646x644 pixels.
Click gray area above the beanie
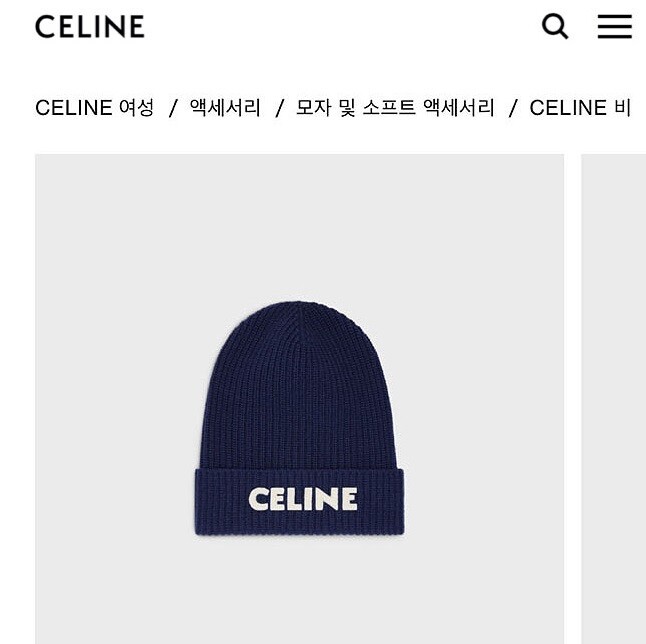300,227
